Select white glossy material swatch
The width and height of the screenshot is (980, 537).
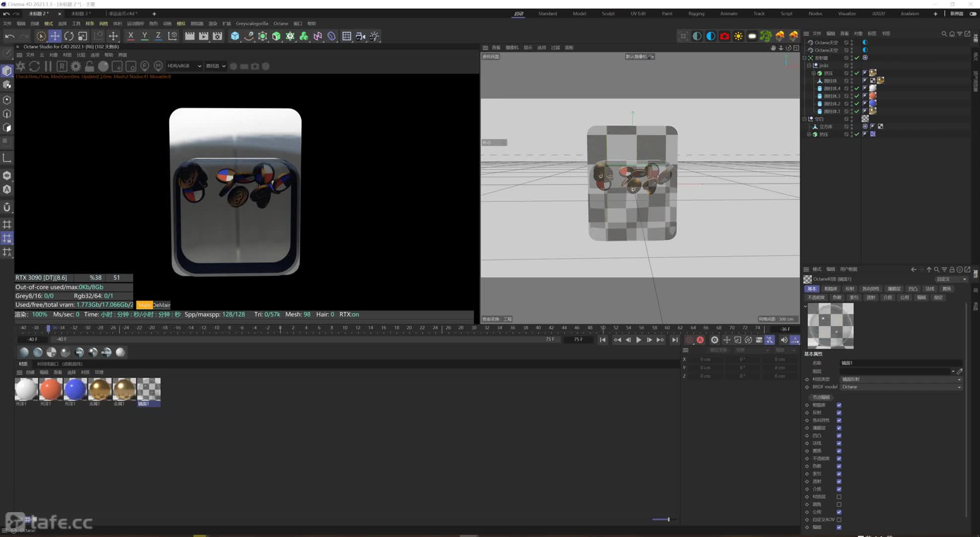click(x=26, y=389)
